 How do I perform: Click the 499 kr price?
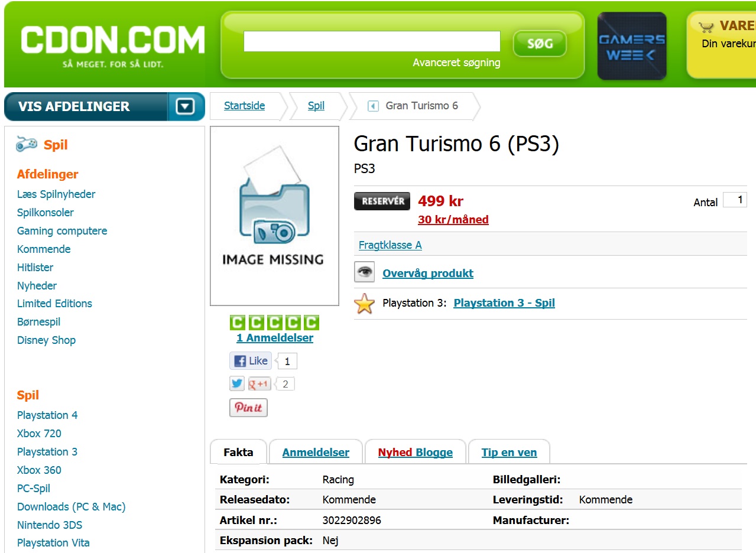coord(440,201)
